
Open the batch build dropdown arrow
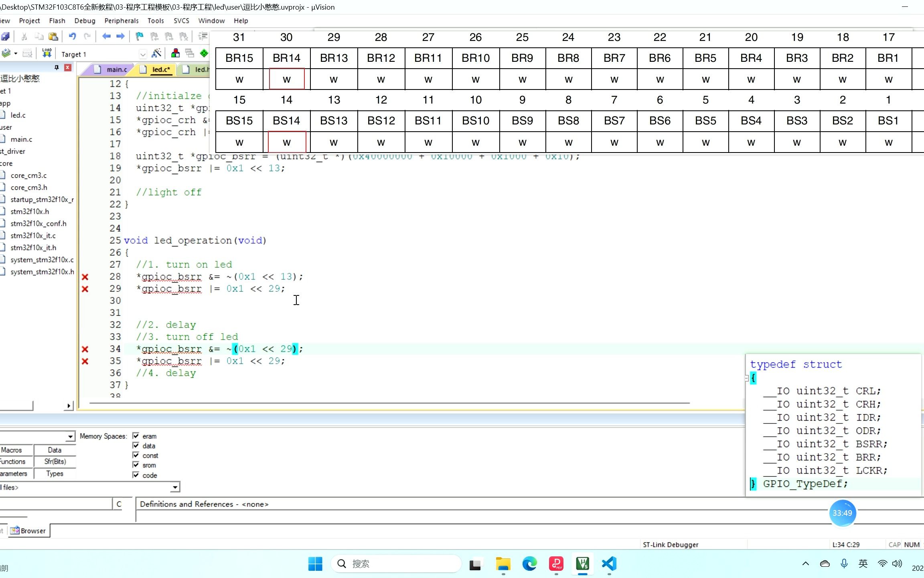[16, 53]
